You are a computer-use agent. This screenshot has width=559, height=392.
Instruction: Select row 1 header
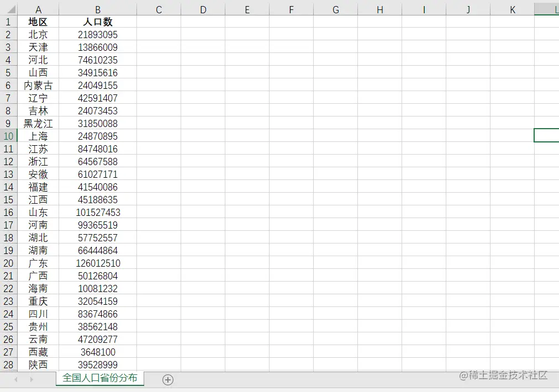point(8,22)
